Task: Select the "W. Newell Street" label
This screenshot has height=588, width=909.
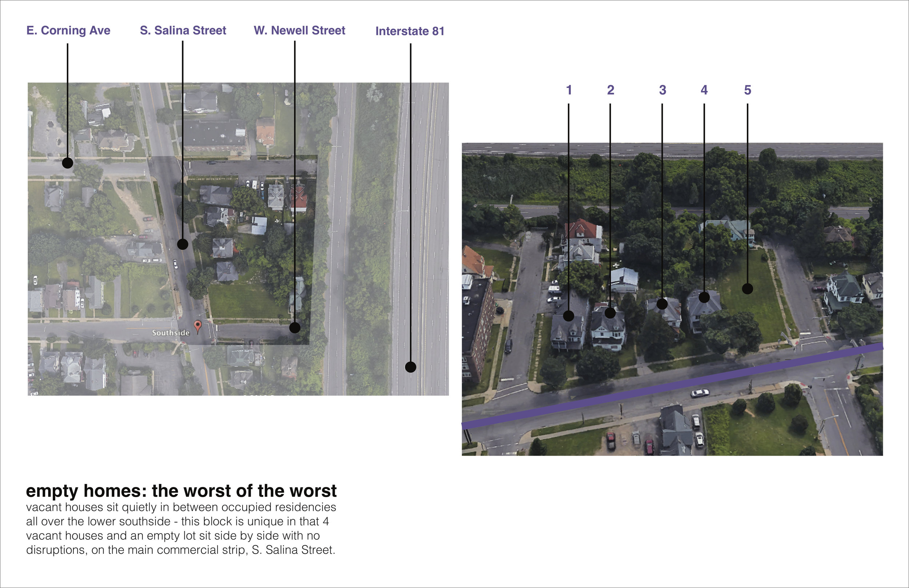Action: tap(300, 31)
